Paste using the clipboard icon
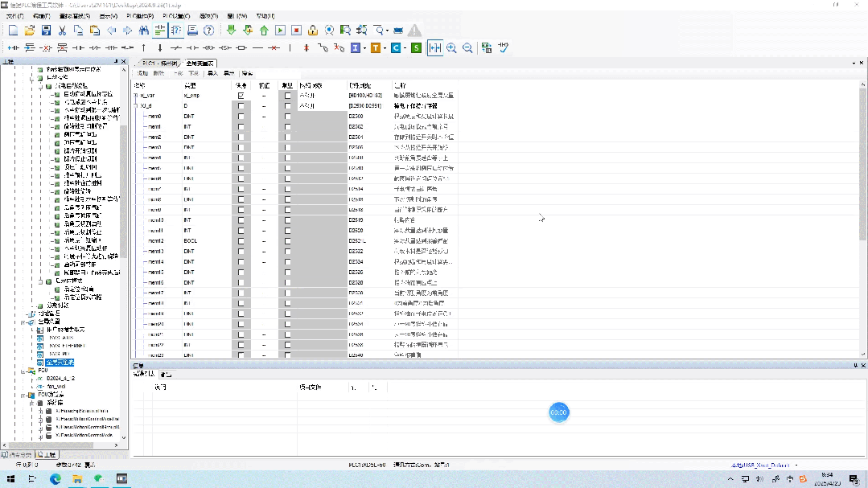The width and height of the screenshot is (868, 488). tap(95, 31)
